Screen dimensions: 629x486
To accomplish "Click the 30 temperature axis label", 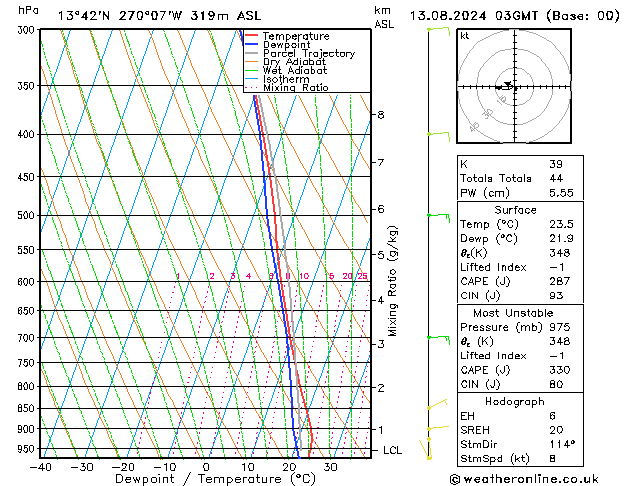I will 330,467.
